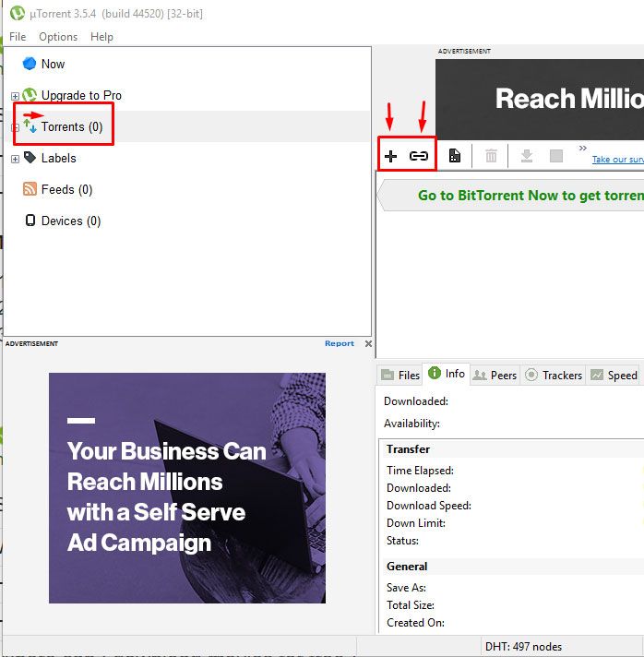This screenshot has width=644, height=657.
Task: Click the Report advertisement link
Action: 339,343
